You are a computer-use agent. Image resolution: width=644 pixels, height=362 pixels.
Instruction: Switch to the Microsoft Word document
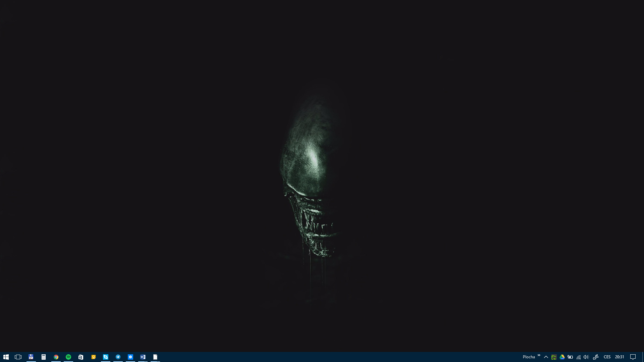click(143, 357)
